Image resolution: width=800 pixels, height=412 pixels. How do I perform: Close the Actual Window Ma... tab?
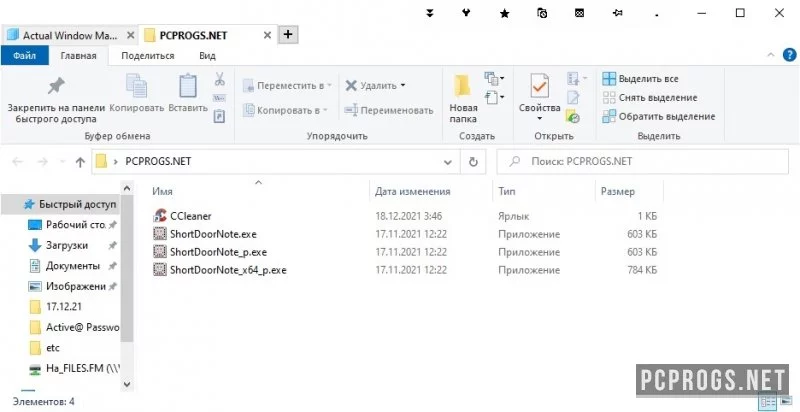[131, 35]
